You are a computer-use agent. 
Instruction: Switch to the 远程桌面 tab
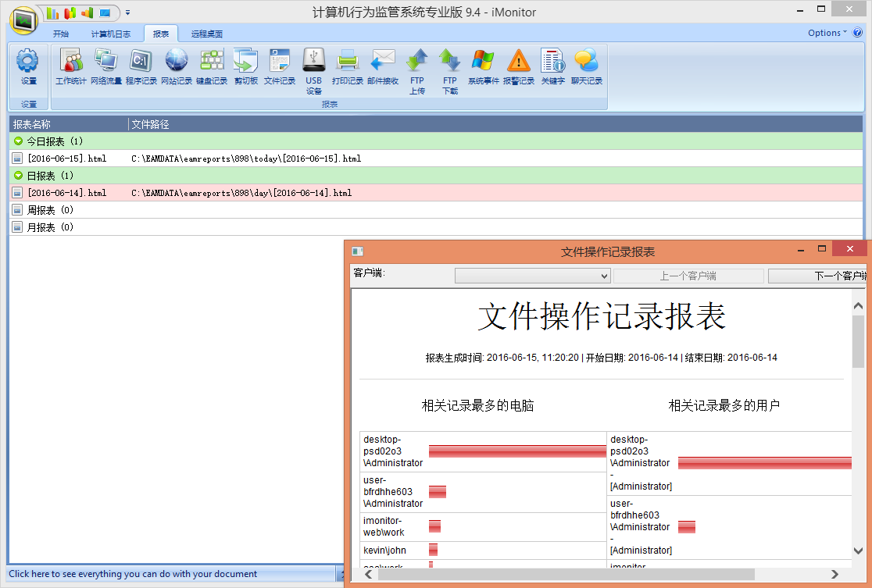(207, 34)
